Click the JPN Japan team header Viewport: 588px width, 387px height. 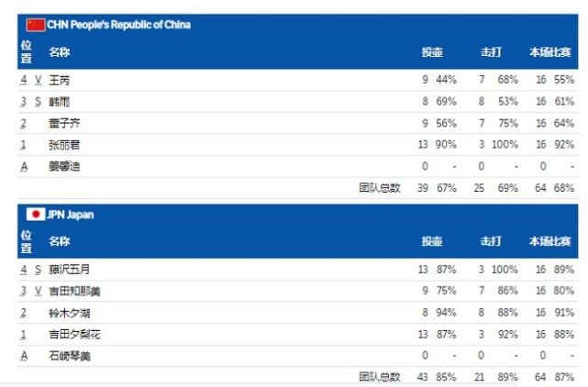pyautogui.click(x=70, y=215)
